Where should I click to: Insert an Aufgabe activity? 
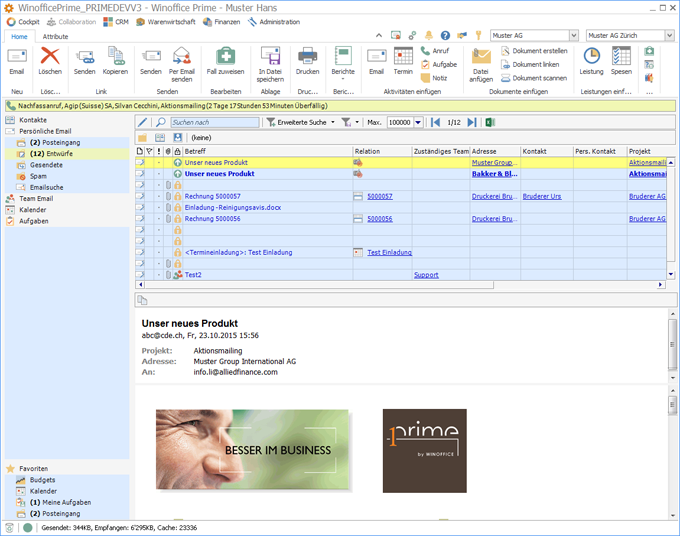tap(439, 64)
